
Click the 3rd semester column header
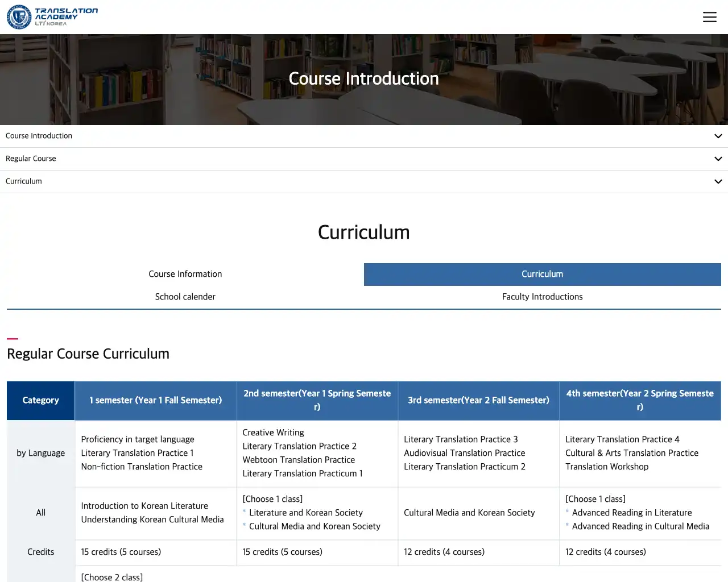[x=478, y=400]
